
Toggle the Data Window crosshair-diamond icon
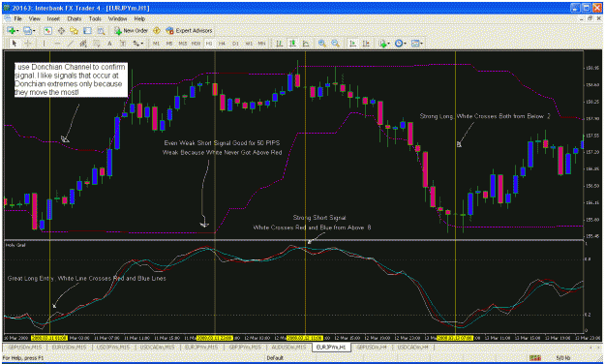(61, 30)
